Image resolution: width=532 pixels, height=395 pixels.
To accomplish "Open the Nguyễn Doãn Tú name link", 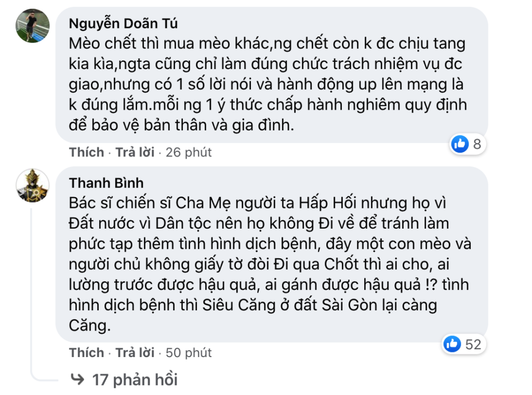I will [x=123, y=24].
